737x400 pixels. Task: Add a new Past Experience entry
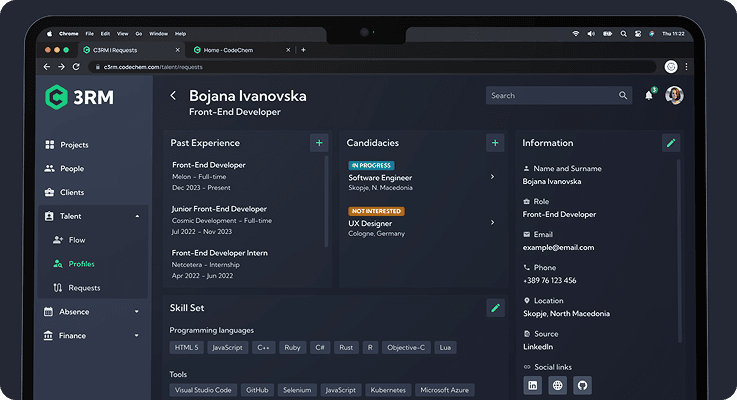[319, 143]
